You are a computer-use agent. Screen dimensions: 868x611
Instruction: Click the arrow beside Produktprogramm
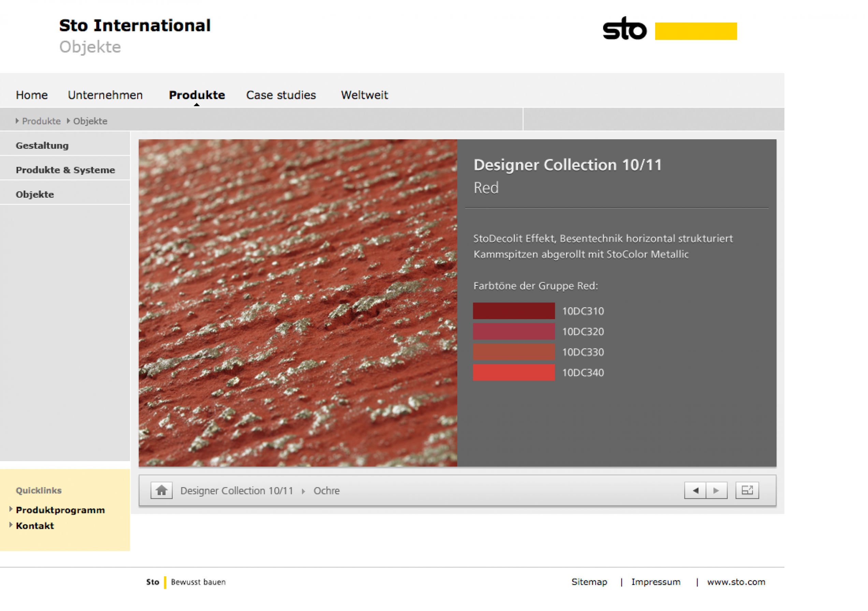click(x=11, y=509)
